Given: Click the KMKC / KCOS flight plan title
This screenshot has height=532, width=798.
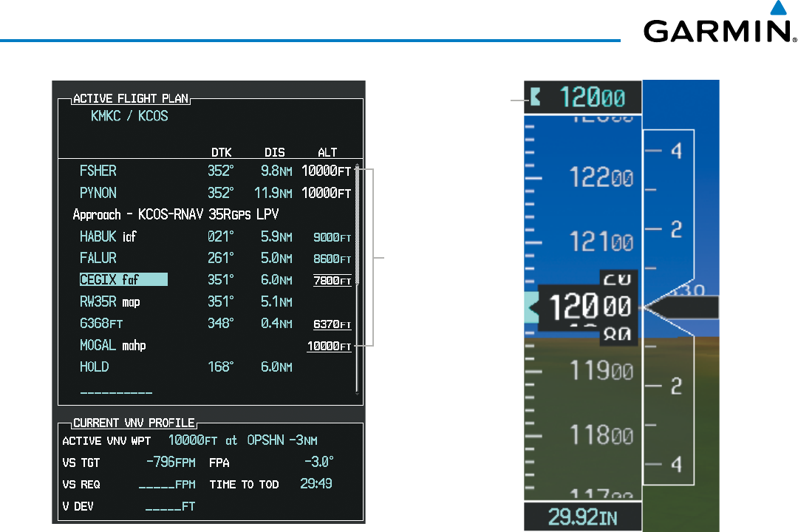Looking at the screenshot, I should click(x=129, y=116).
